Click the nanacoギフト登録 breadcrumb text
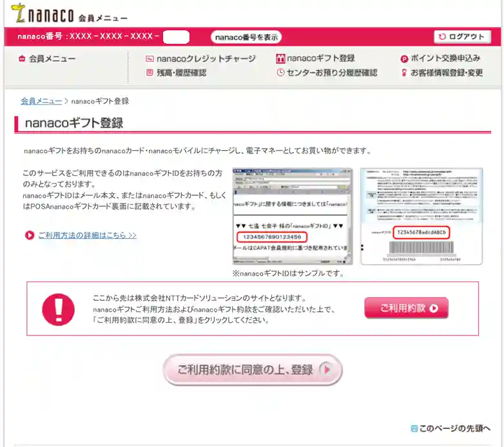The height and width of the screenshot is (447, 504). (x=100, y=101)
